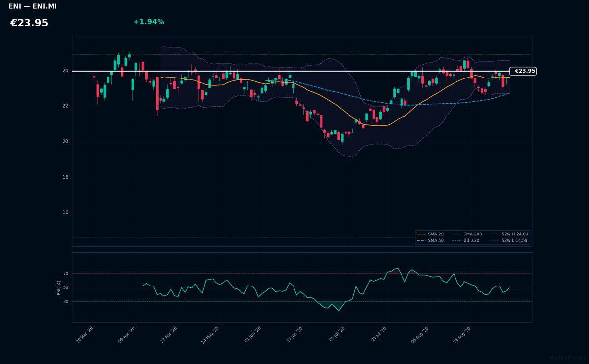This screenshot has height=364, width=589.
Task: Click the 20 price axis label
Action: tap(65, 142)
